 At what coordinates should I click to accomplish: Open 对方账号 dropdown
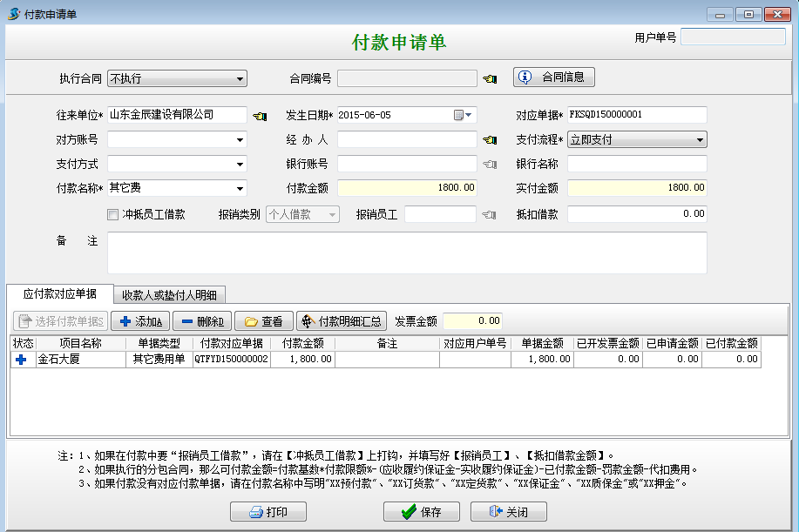(x=240, y=140)
